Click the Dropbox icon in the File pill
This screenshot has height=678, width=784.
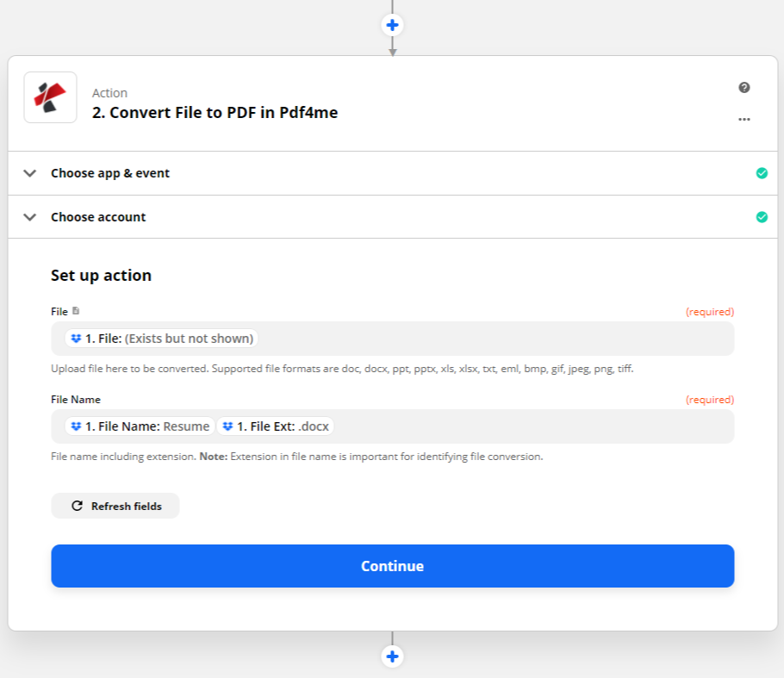(76, 339)
